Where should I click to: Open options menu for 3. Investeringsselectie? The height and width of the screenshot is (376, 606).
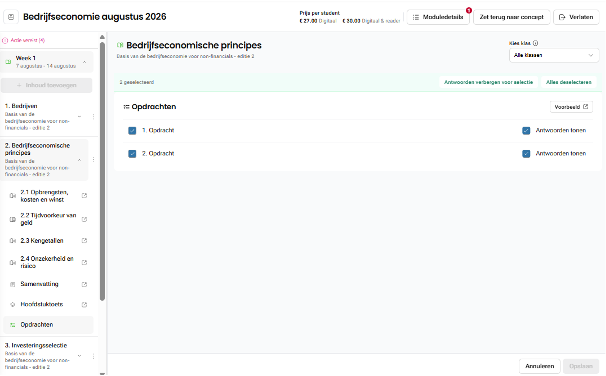93,356
